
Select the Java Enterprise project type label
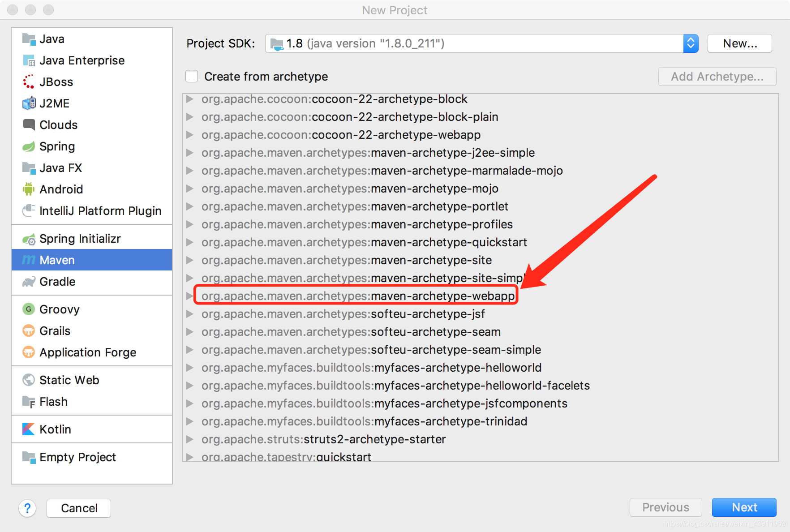[x=82, y=60]
